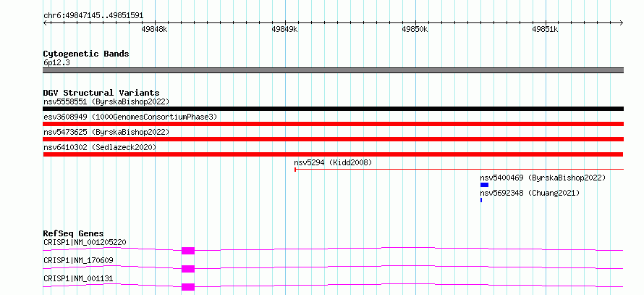Click the 6p12.3 band label

[x=56, y=63]
